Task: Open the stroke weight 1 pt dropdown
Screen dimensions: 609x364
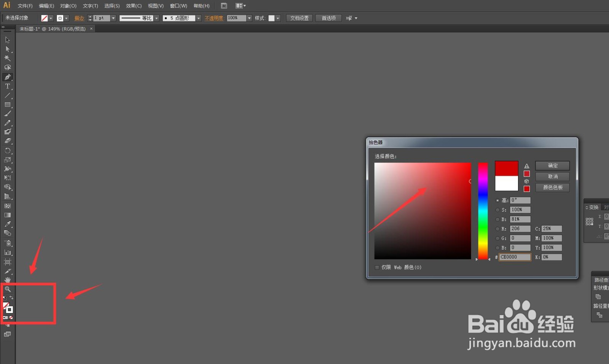Action: point(113,18)
